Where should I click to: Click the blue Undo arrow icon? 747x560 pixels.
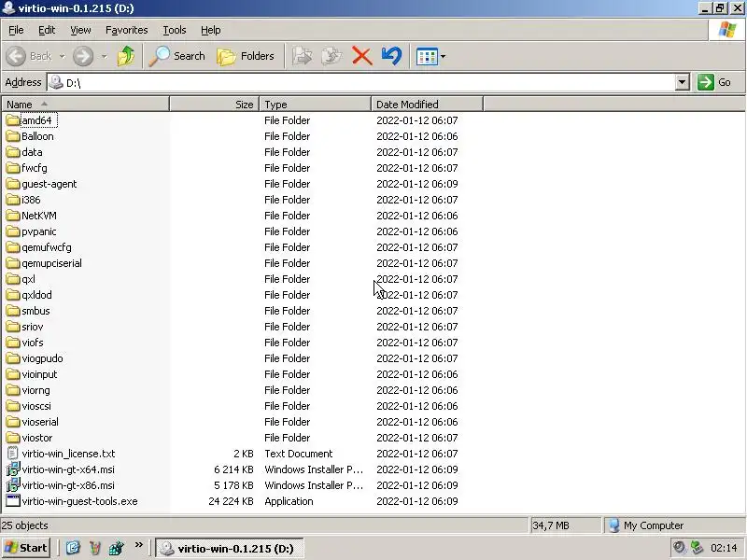[391, 56]
